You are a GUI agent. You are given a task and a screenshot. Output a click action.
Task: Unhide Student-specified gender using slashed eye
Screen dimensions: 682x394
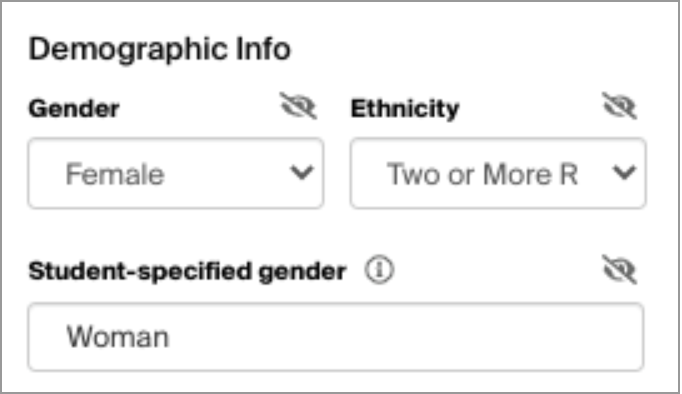[620, 270]
